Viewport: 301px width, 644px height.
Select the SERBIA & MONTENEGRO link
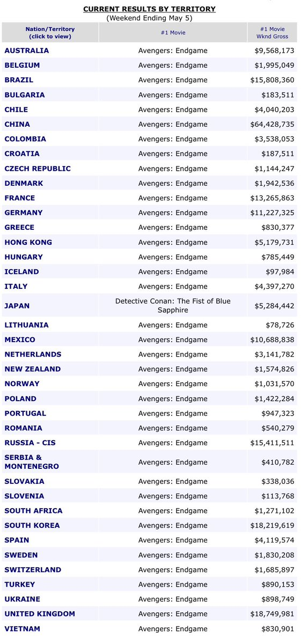pos(32,462)
